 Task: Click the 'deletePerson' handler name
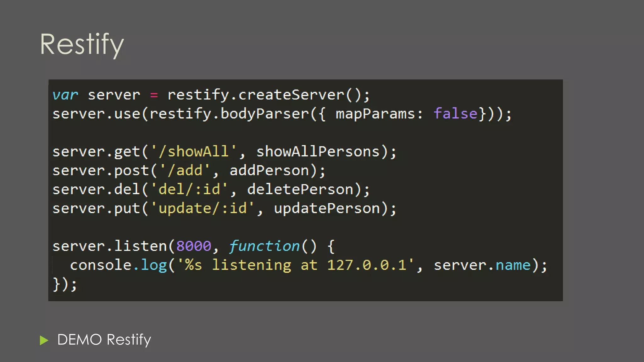click(300, 189)
